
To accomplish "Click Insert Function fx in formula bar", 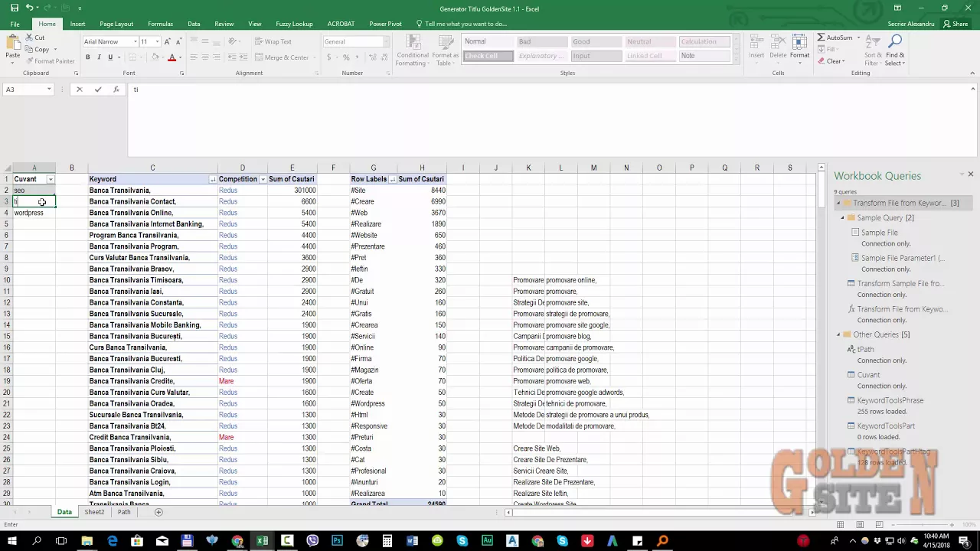I will 116,90.
